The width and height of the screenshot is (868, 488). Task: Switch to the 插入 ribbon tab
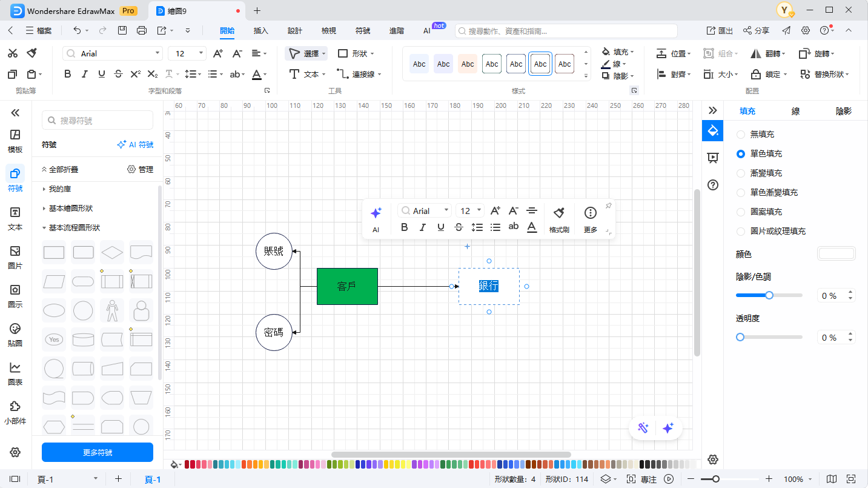260,30
